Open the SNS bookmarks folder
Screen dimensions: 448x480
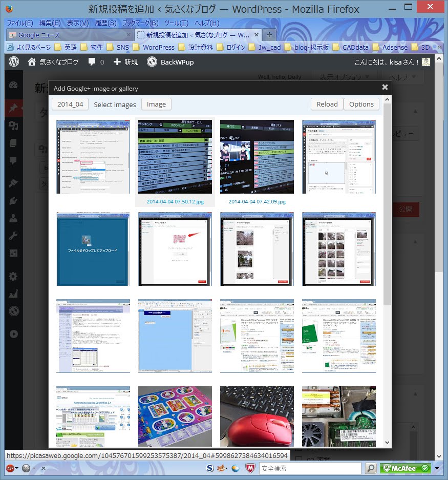[x=118, y=47]
